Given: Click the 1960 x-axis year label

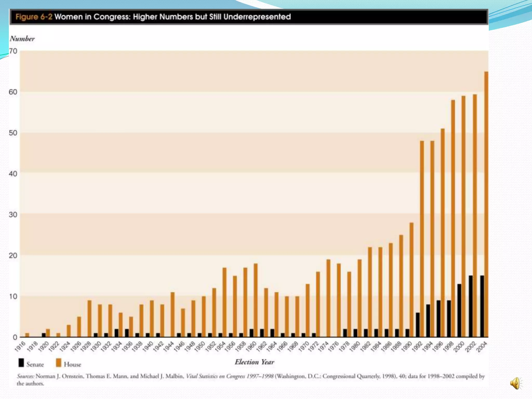Looking at the screenshot, I should pyautogui.click(x=251, y=347).
